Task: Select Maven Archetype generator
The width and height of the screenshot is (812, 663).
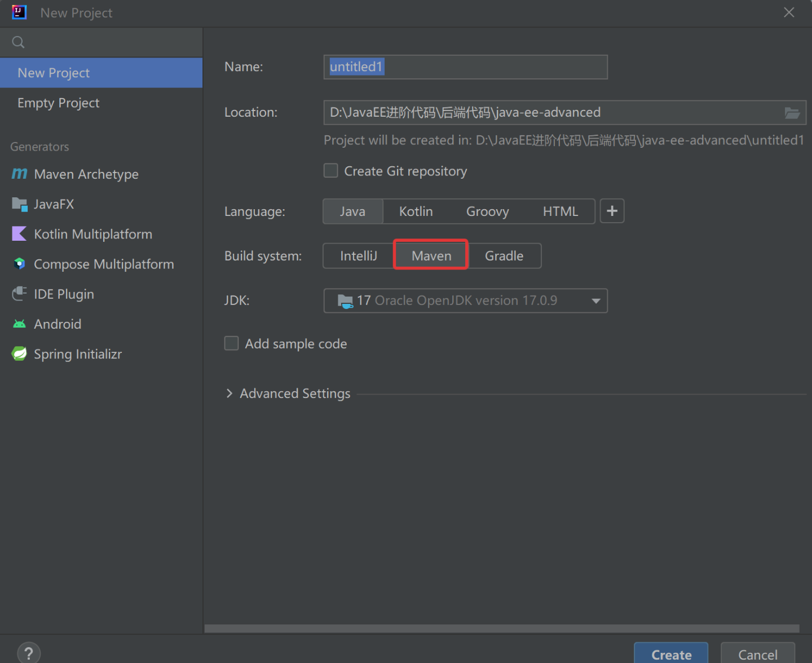Action: point(101,174)
